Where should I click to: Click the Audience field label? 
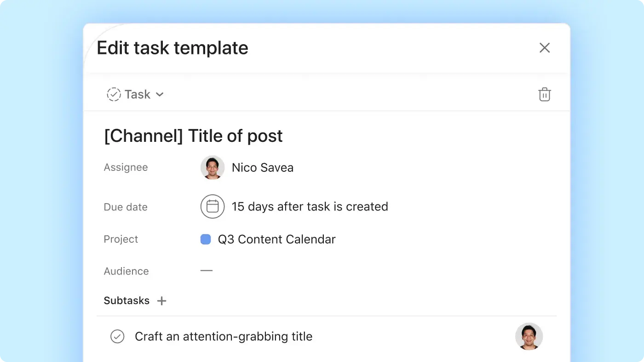coord(126,271)
